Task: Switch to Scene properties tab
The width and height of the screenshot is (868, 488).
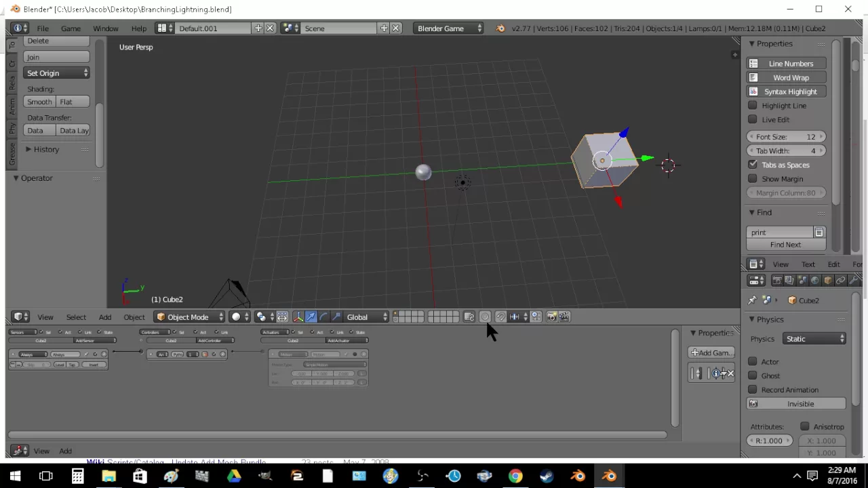Action: pos(802,281)
